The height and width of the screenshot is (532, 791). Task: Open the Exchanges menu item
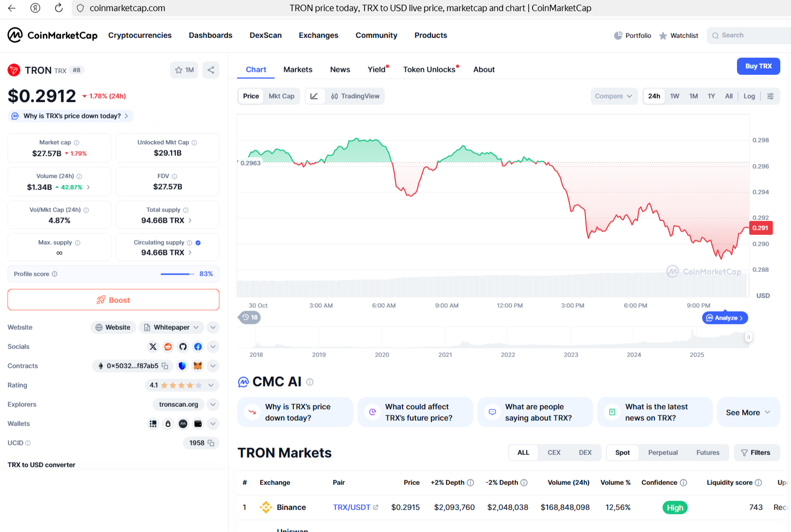[318, 35]
